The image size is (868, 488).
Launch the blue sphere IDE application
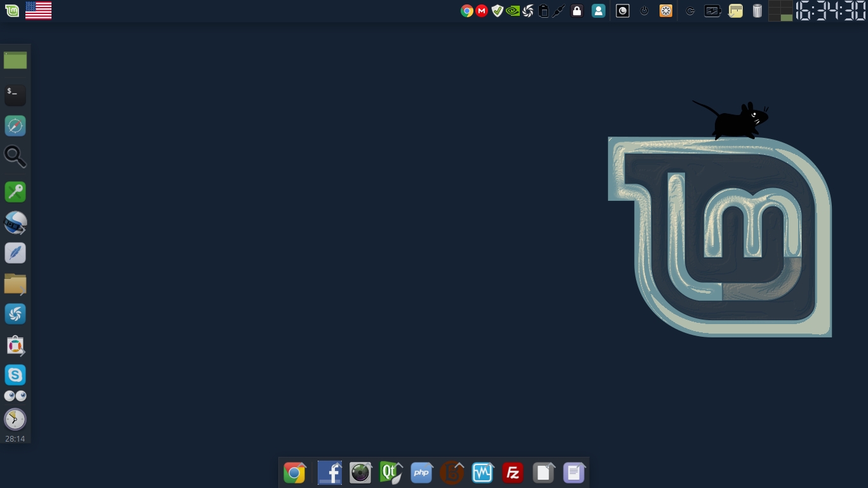pos(15,223)
